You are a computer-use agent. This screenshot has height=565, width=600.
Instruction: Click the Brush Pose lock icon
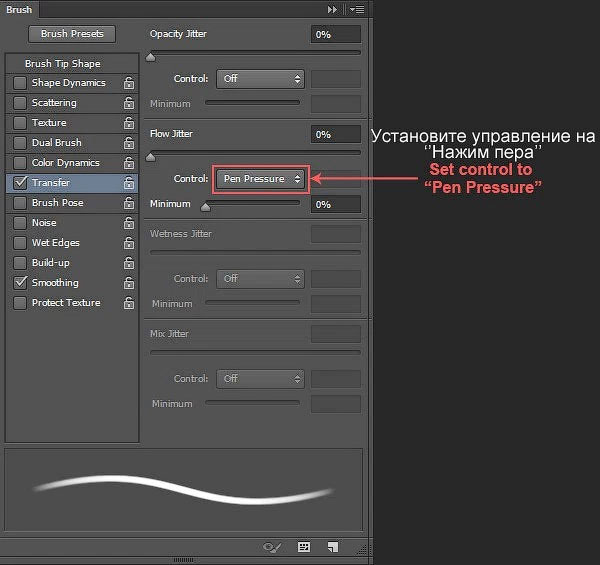[x=129, y=203]
